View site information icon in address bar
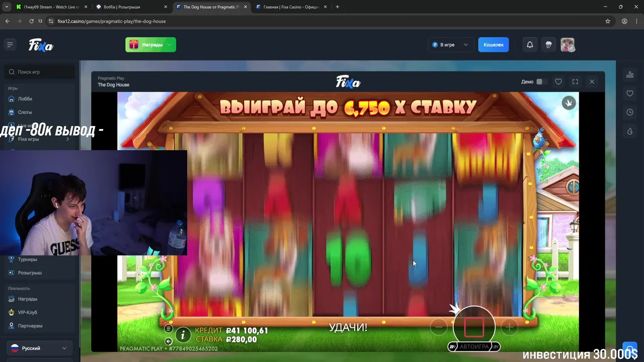Viewport: 644px width, 362px height. 51,21
